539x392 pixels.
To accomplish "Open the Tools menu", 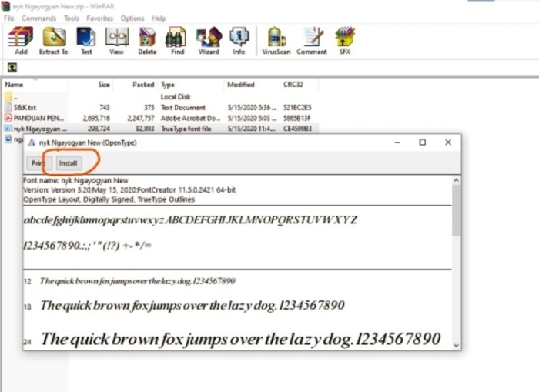I will pos(72,18).
